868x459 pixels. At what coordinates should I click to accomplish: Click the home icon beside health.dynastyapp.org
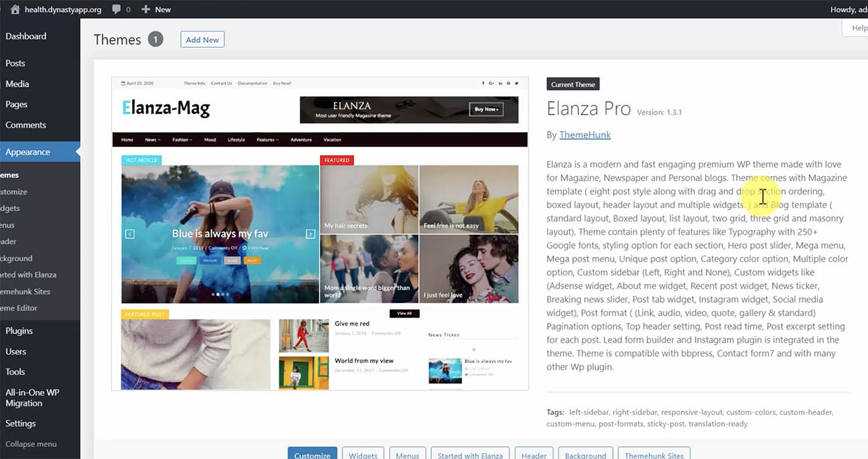coord(15,9)
